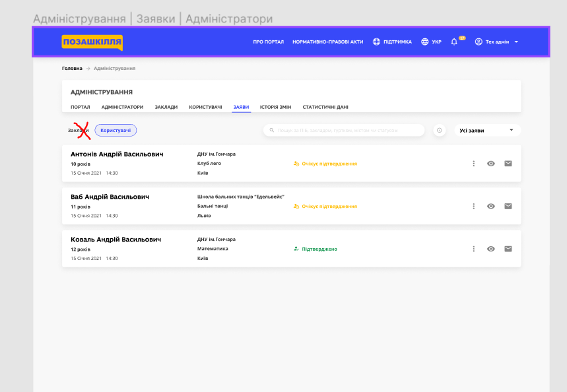Screen dimensions: 567x392
Task: Click the eye icon on Коваль Андрій's application
Action: [490, 249]
